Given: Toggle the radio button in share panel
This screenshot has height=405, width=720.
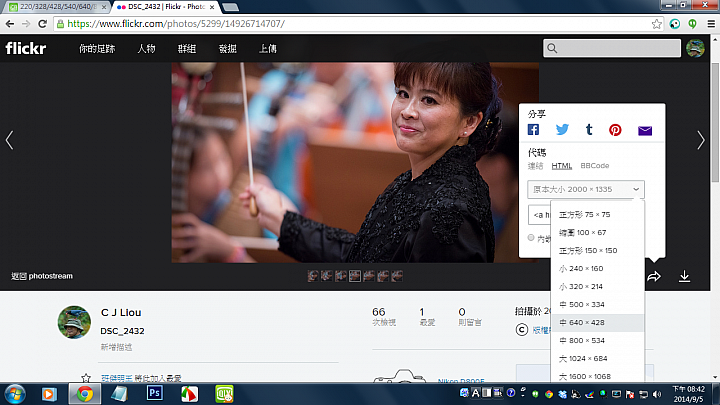Looking at the screenshot, I should [531, 238].
